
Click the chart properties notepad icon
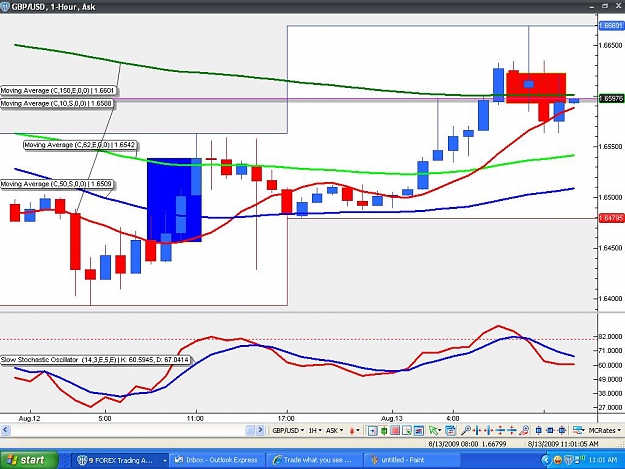(x=450, y=430)
